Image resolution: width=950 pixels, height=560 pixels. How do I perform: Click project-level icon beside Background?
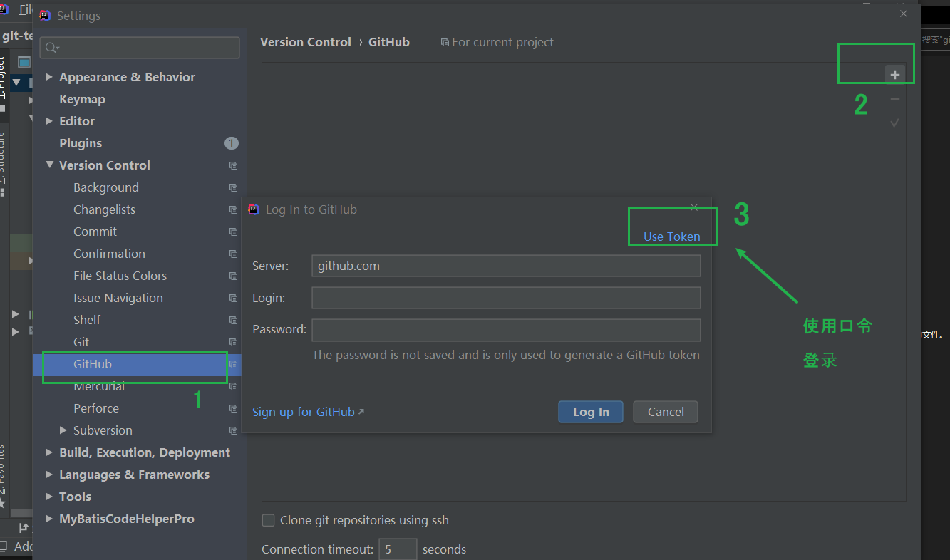(x=233, y=187)
